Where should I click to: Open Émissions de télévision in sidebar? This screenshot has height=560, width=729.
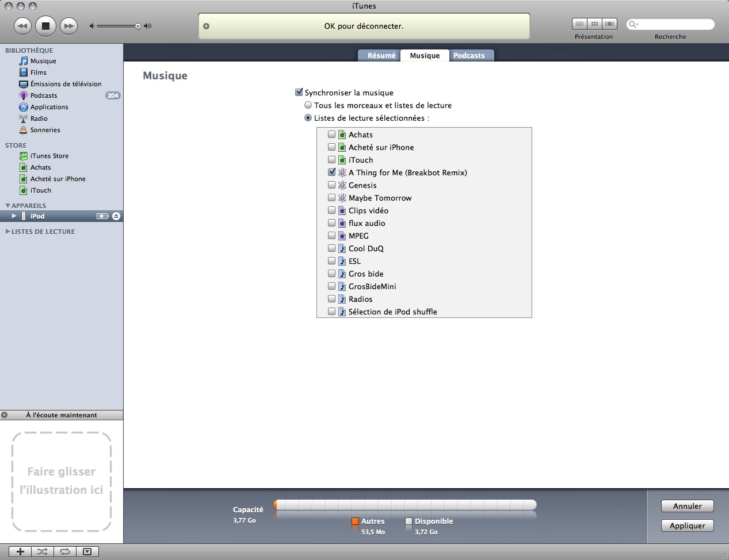(x=66, y=84)
